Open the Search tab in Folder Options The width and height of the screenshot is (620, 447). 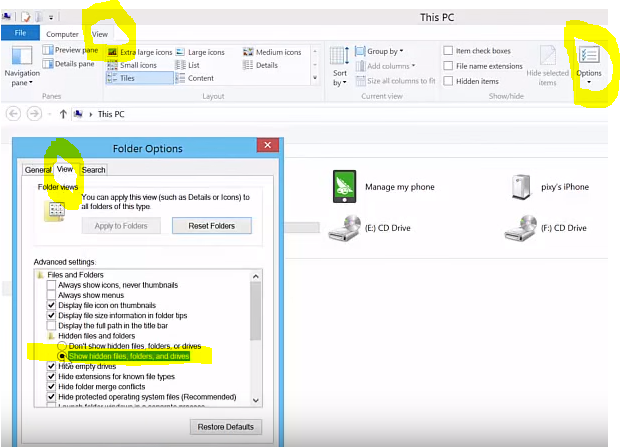tap(94, 170)
